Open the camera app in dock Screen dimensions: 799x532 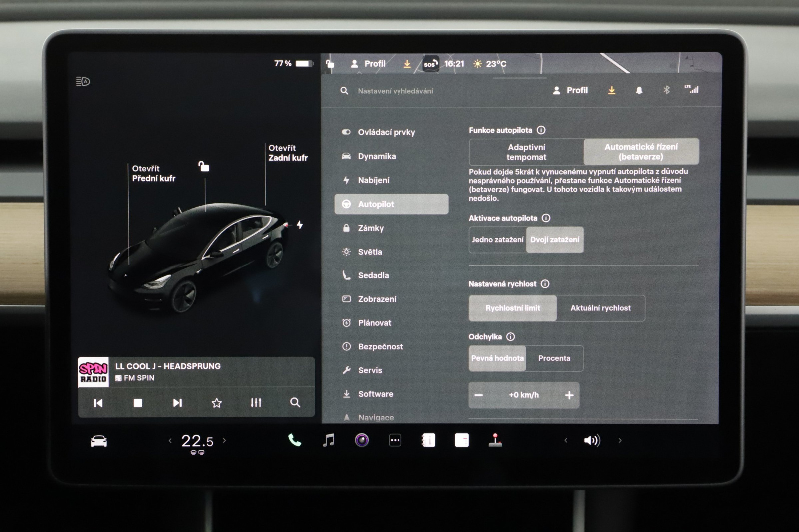362,440
